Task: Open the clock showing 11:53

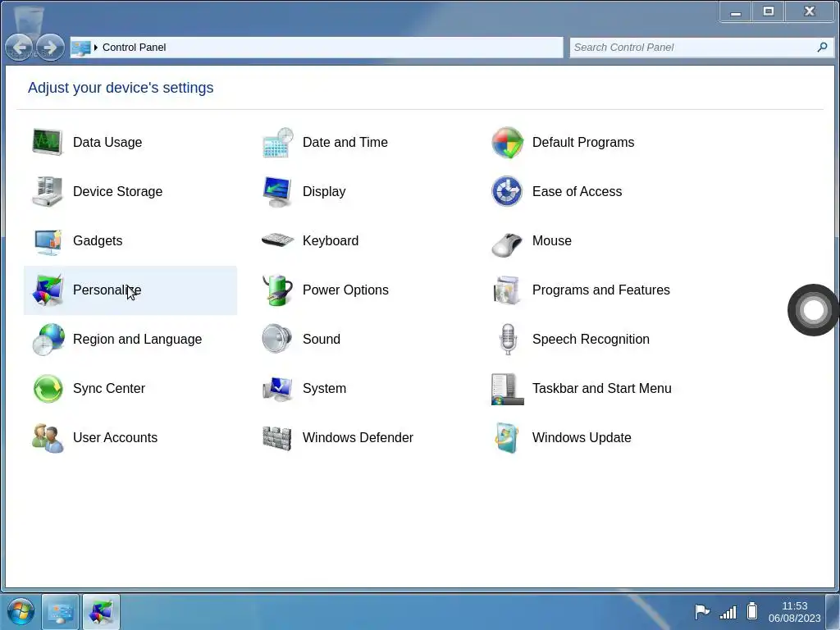Action: click(794, 612)
